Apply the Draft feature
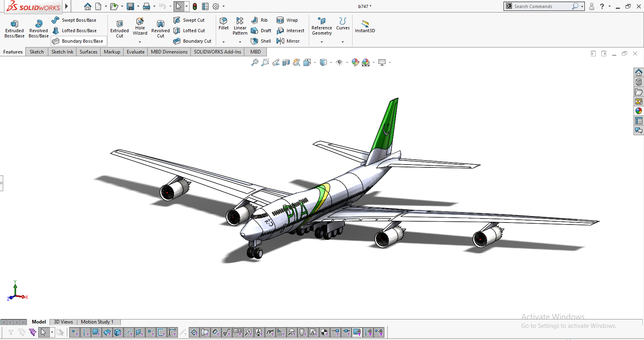 pyautogui.click(x=261, y=31)
